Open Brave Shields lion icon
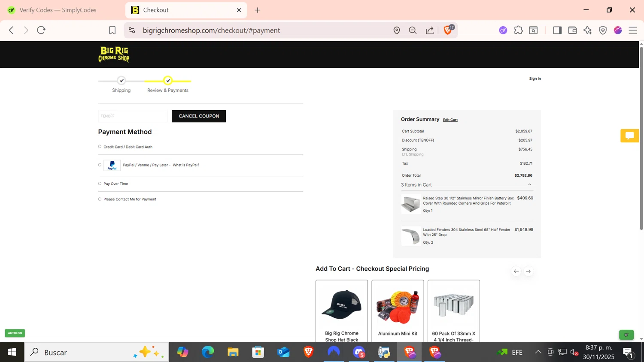 448,30
